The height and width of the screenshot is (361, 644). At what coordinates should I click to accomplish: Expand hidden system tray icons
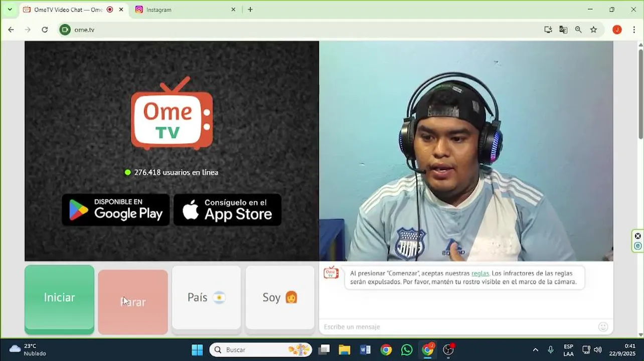click(x=535, y=349)
